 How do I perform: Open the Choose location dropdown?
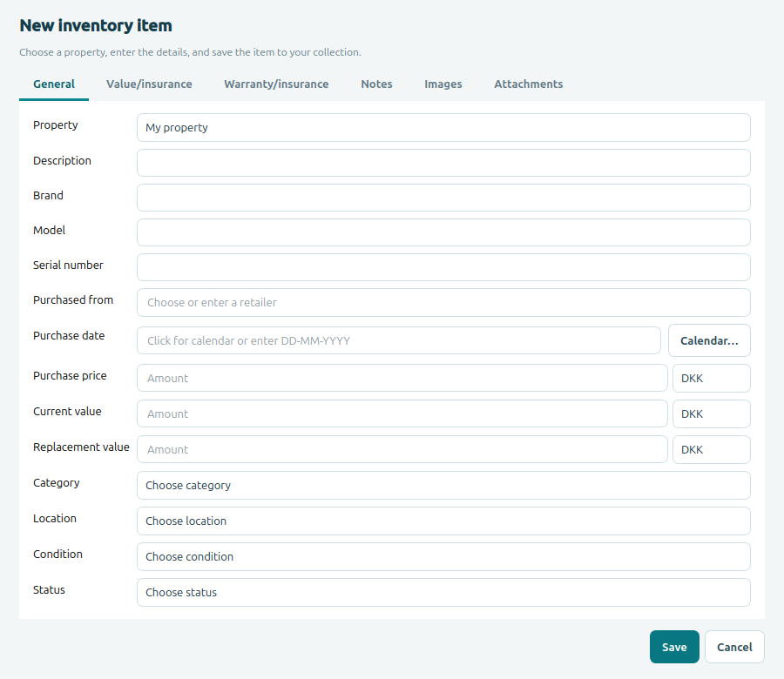point(443,521)
